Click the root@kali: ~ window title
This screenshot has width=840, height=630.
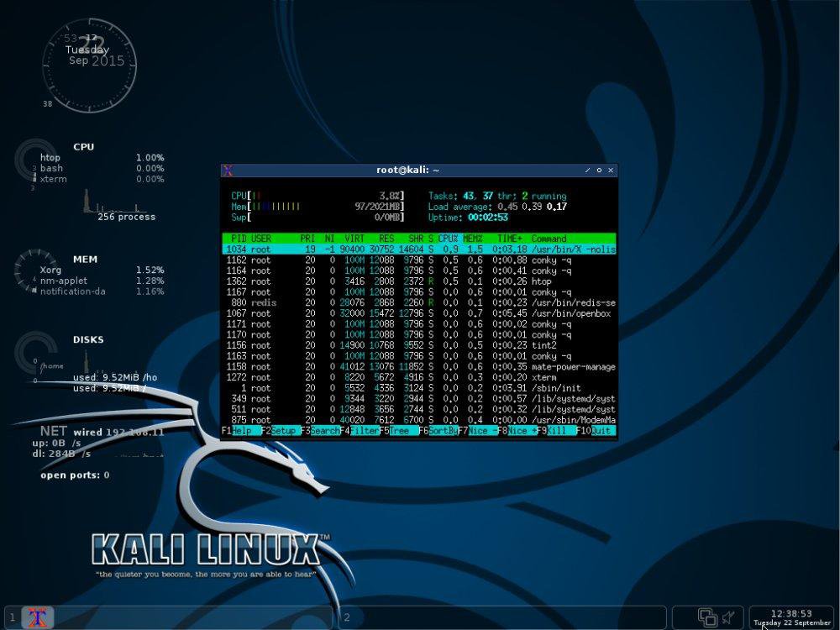point(407,170)
